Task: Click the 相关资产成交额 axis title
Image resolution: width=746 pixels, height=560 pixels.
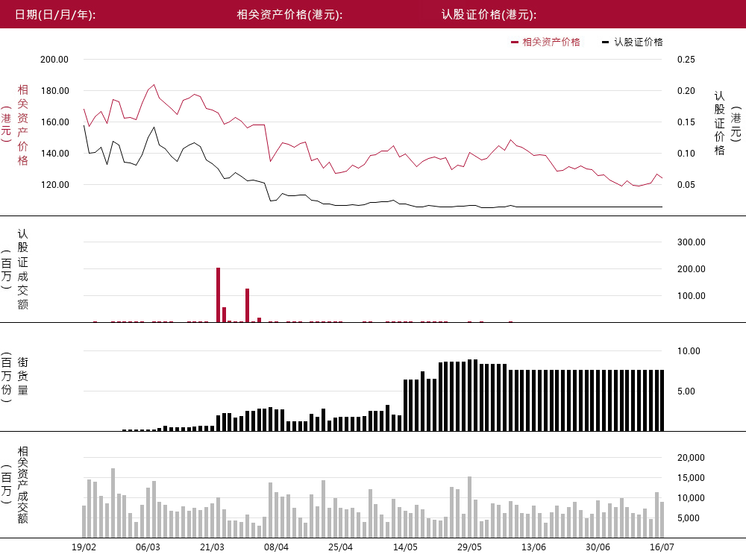Action: point(22,485)
